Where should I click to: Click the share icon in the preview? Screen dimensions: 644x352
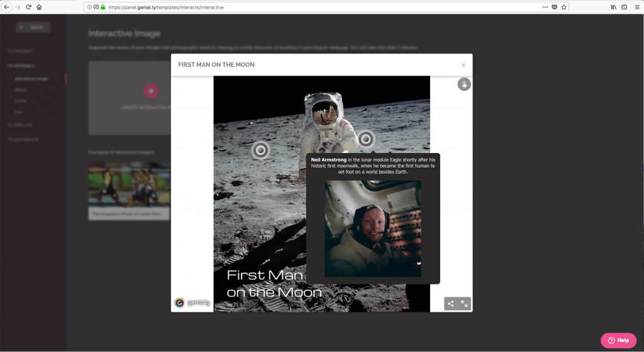tap(451, 304)
